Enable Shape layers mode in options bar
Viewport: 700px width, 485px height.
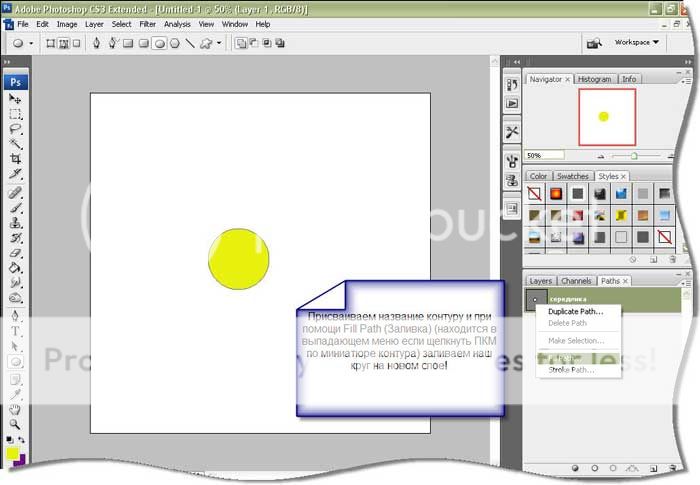click(x=48, y=44)
